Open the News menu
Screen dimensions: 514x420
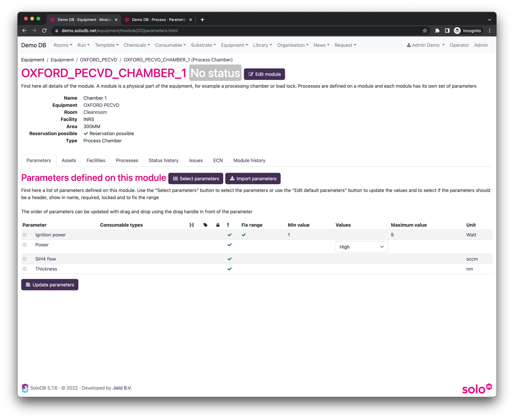coord(321,45)
